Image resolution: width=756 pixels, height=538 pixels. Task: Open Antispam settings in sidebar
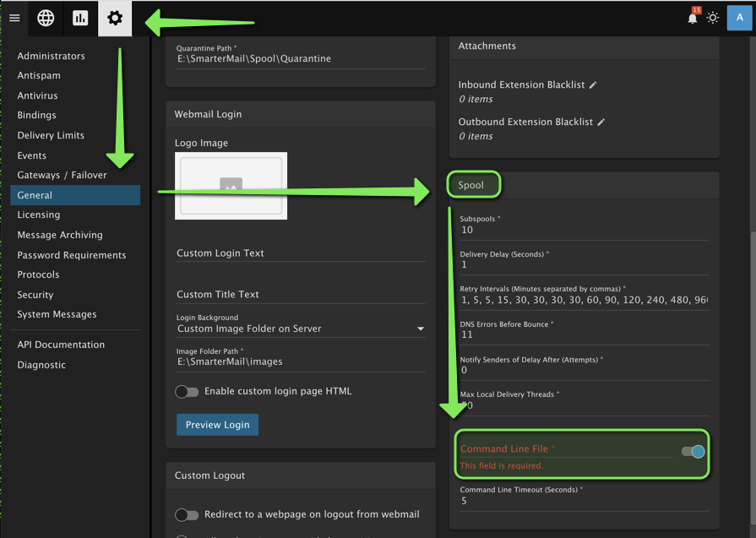(39, 76)
